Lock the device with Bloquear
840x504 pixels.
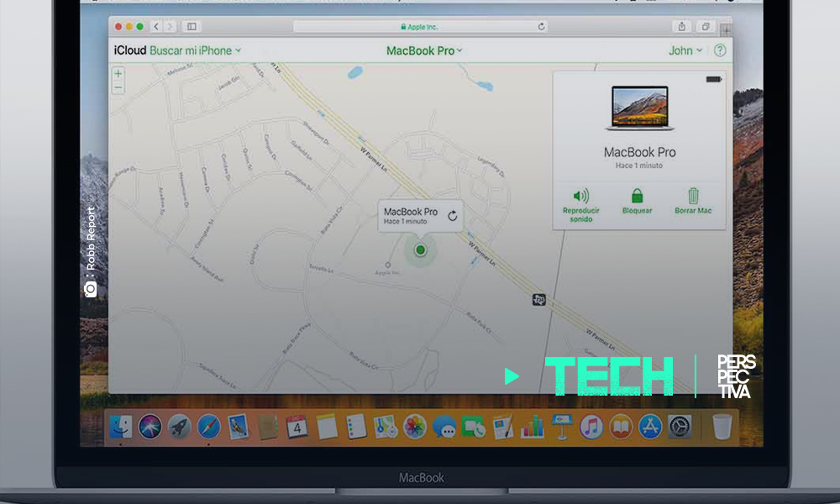pyautogui.click(x=637, y=202)
